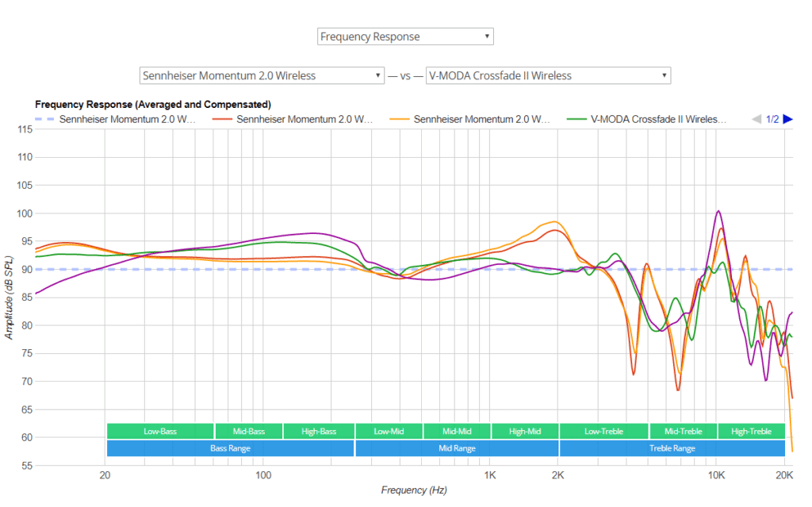The image size is (812, 507).
Task: Toggle the dashed blue Sennheiser legend entry
Action: click(116, 119)
